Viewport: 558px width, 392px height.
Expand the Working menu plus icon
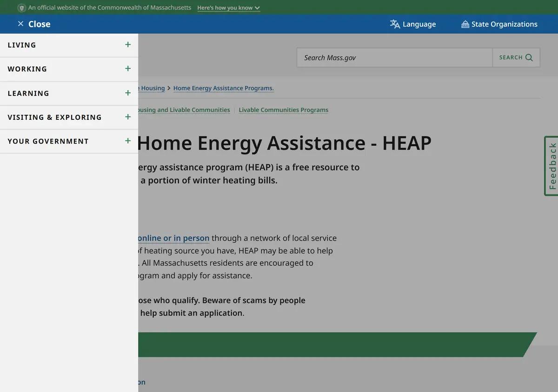pos(128,69)
